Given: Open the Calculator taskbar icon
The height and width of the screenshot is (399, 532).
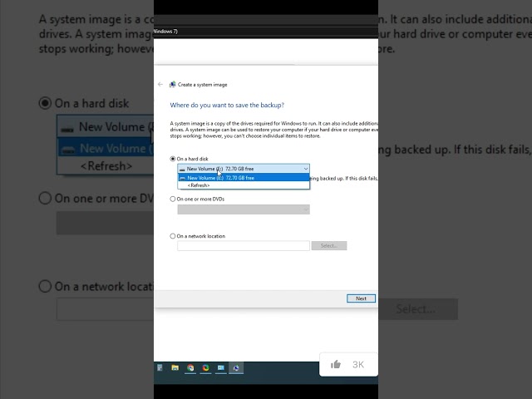Looking at the screenshot, I should 160,367.
